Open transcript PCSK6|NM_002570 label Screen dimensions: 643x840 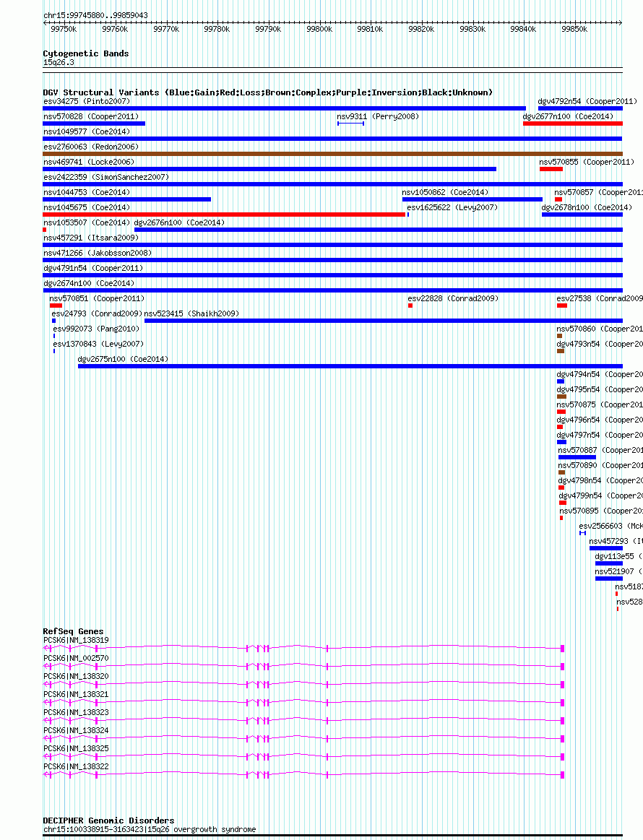tap(76, 659)
